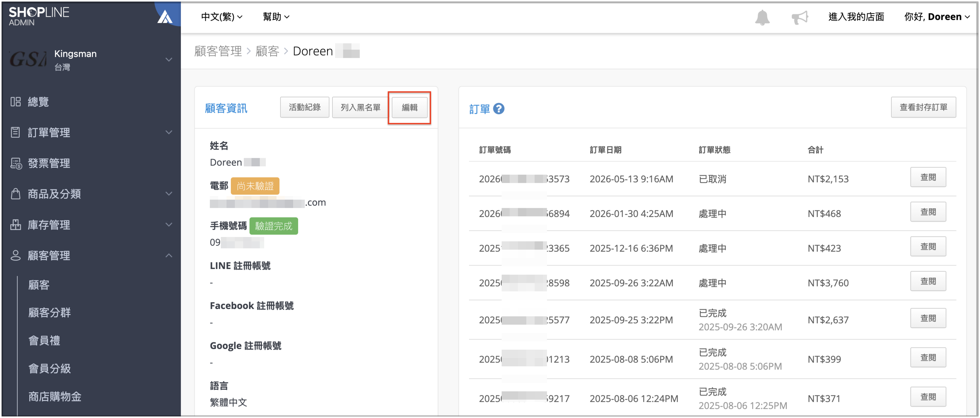Open the notifications bell icon
The image size is (980, 418).
pyautogui.click(x=762, y=17)
